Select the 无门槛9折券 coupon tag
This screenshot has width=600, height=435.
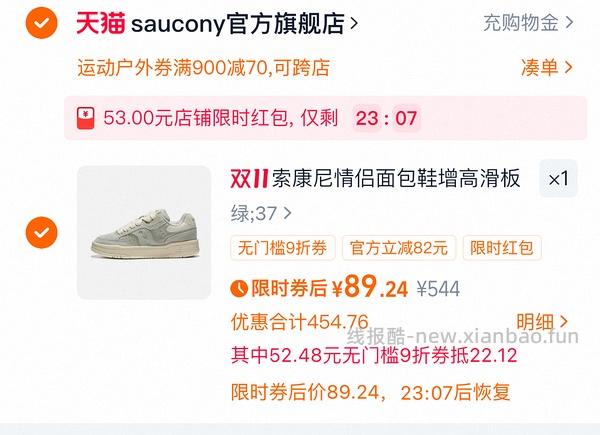[282, 248]
